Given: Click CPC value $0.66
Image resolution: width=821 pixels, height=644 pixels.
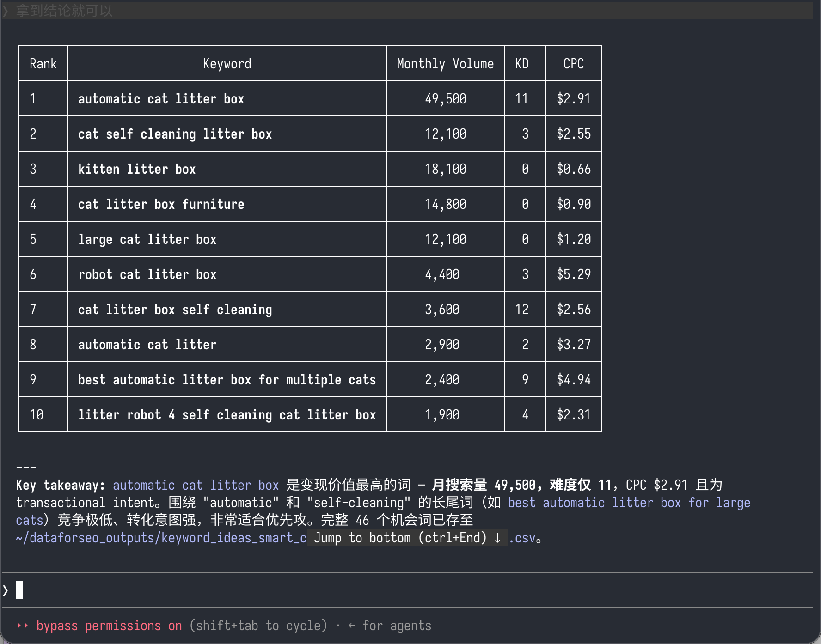Looking at the screenshot, I should click(x=574, y=169).
